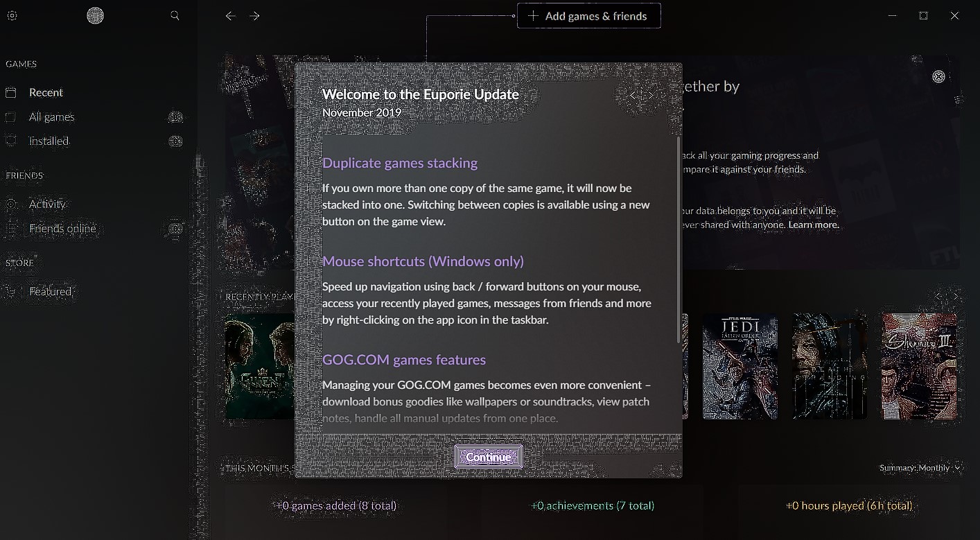Click the Recent calendar icon
Screen dimensions: 980x540
pyautogui.click(x=10, y=92)
